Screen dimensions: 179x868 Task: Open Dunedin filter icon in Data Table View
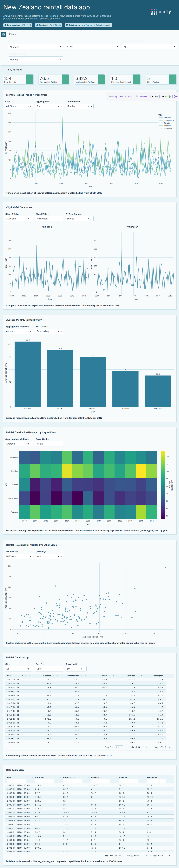click(113, 781)
